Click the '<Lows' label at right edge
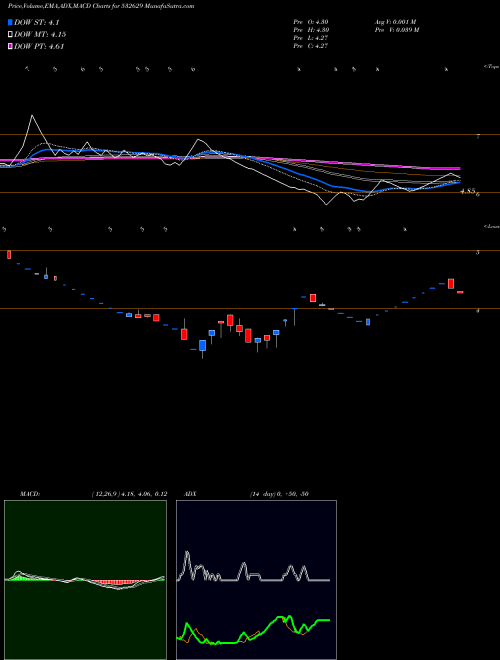Image resolution: width=500 pixels, height=660 pixels. point(492,226)
